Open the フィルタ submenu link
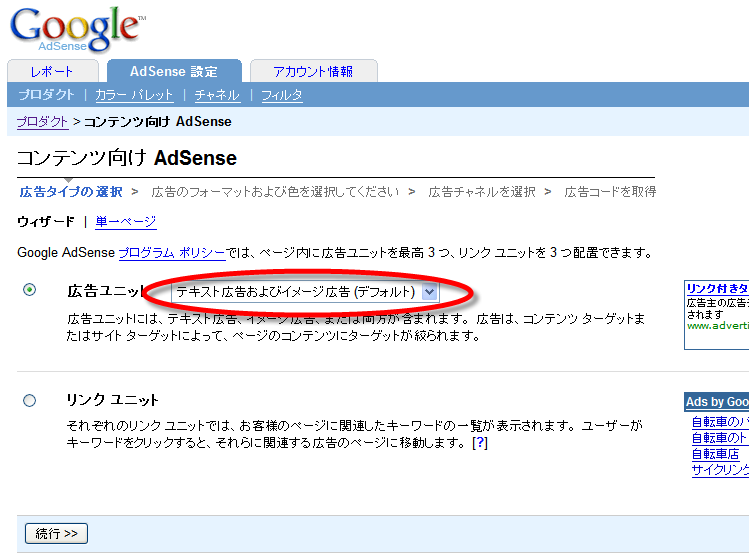This screenshot has width=749, height=557. 282,95
